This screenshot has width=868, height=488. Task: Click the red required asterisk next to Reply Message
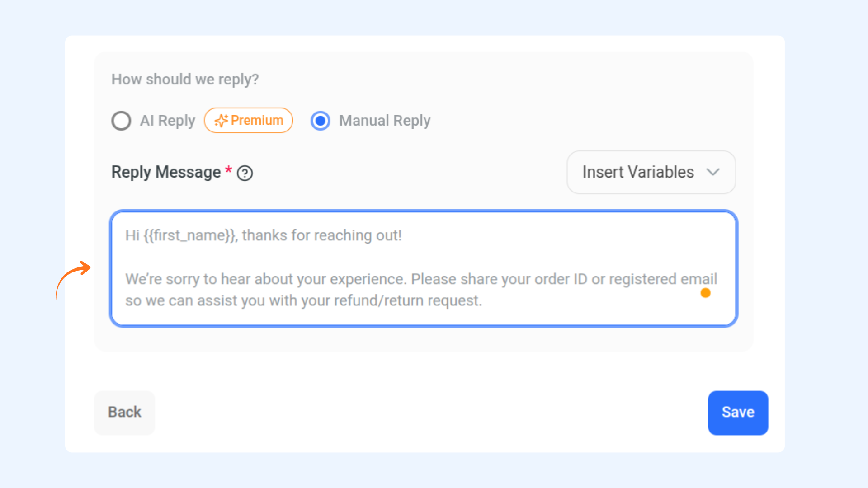click(229, 170)
